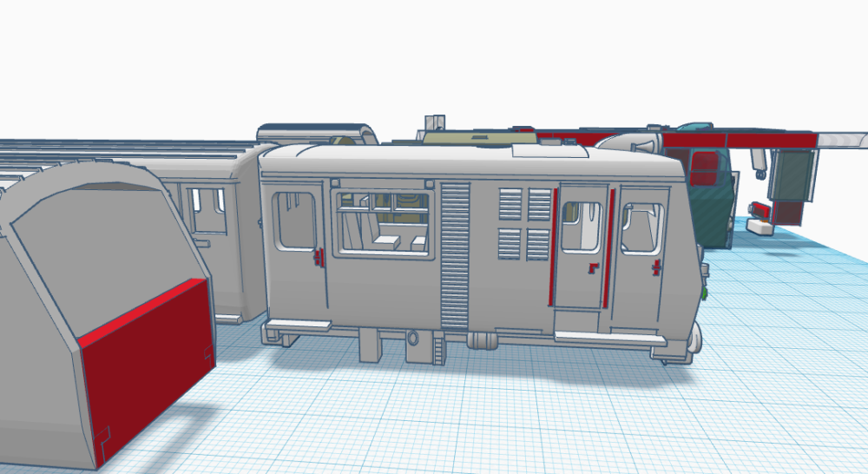Click the red handle on the leftmost door
Screen dimensions: 868x474
pos(319,256)
